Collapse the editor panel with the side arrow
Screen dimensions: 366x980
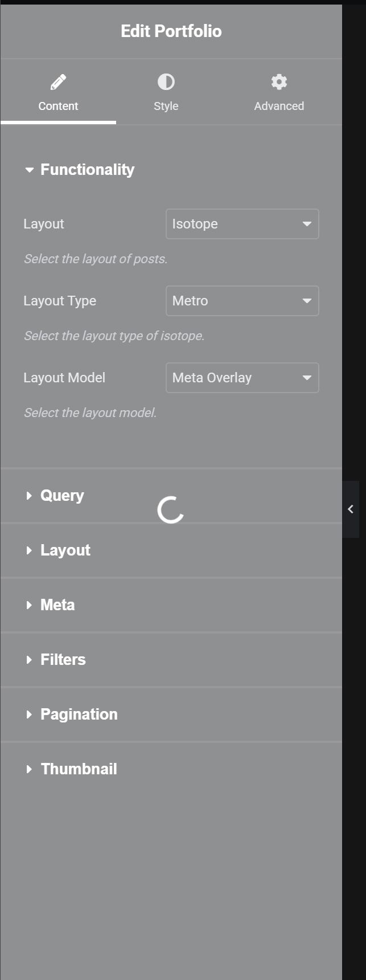click(351, 509)
